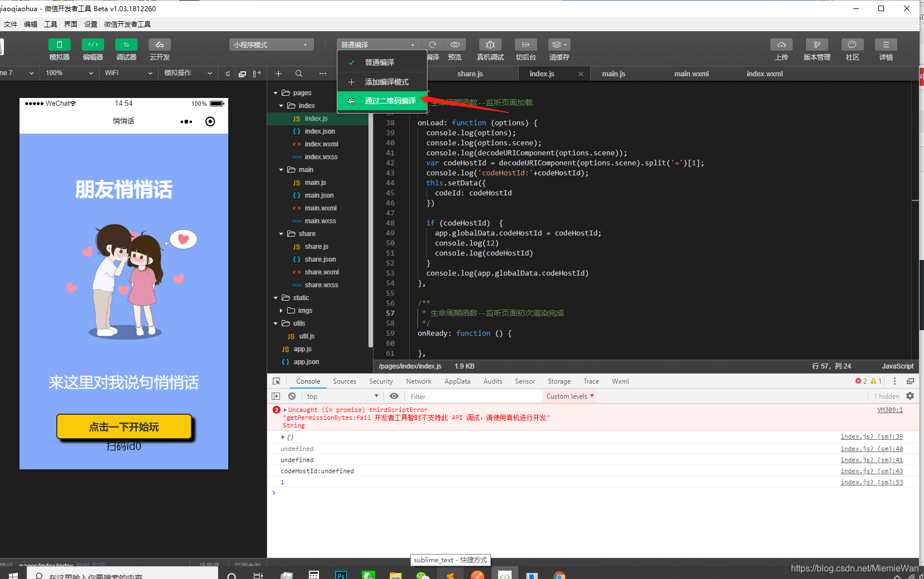Toggle the 编辑器 editor panel button
The image size is (924, 579).
coord(93,45)
